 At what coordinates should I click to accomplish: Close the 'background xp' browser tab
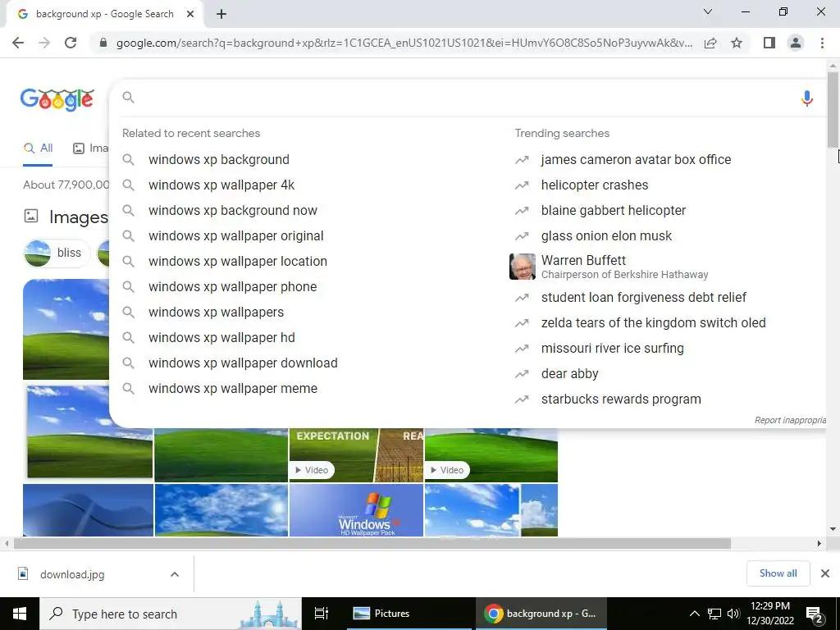click(190, 14)
